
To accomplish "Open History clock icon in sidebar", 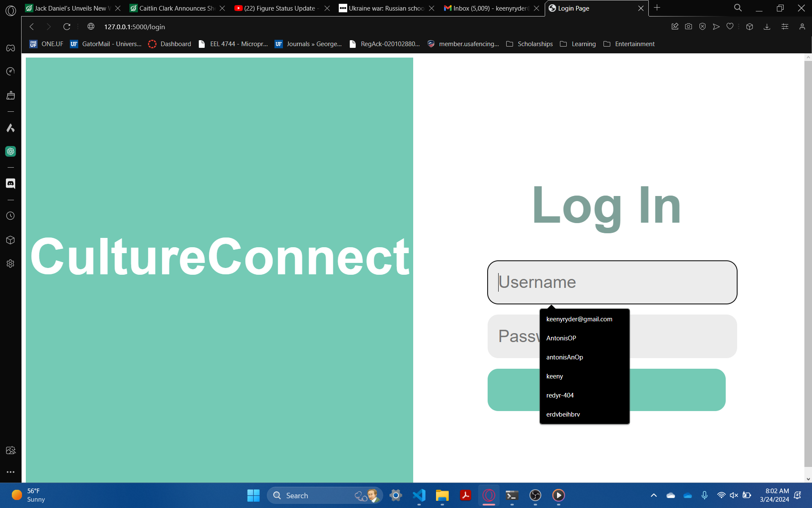I will (x=11, y=216).
